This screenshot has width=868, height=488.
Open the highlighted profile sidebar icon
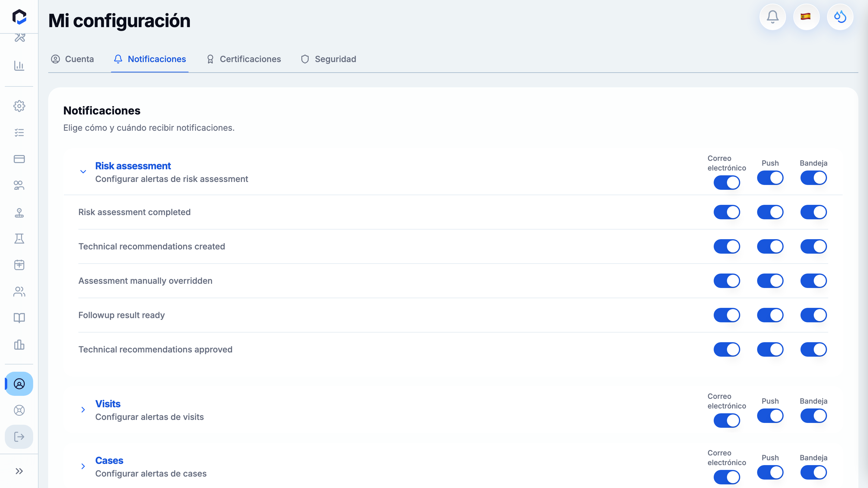click(x=19, y=383)
